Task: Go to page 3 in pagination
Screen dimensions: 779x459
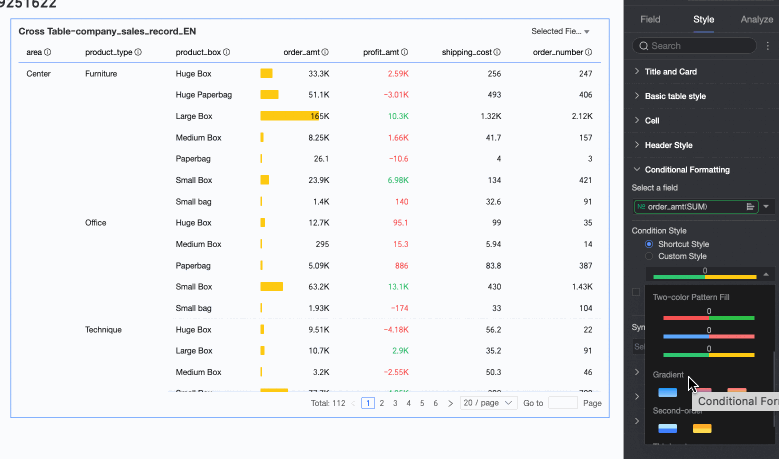Action: pos(394,403)
